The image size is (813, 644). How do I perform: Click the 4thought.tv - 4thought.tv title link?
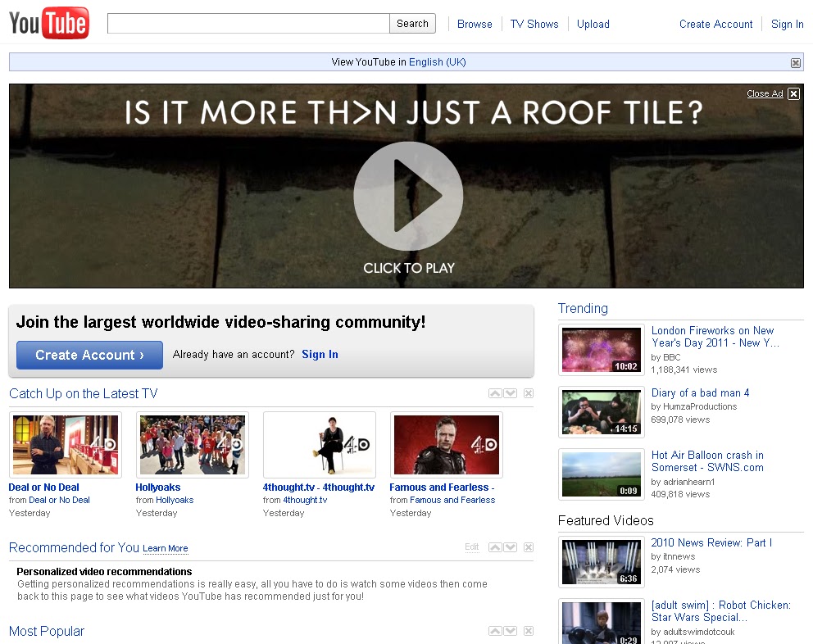[318, 488]
